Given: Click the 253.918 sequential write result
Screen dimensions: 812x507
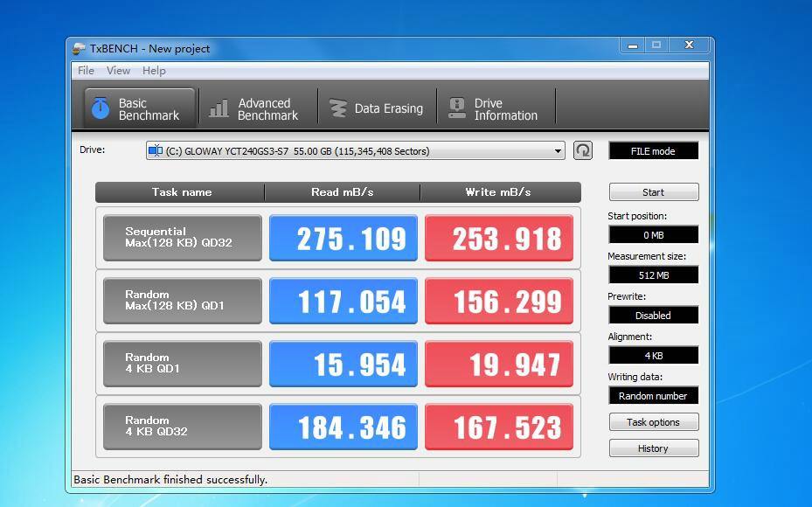Looking at the screenshot, I should coord(499,238).
